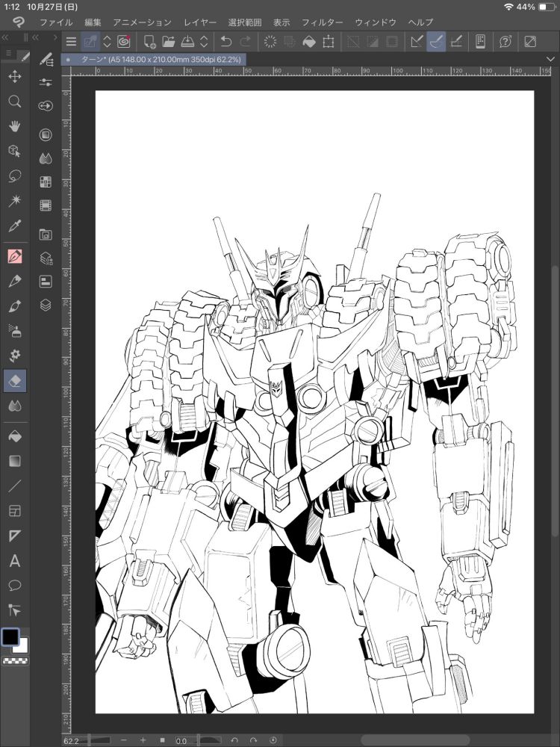The image size is (560, 747).
Task: Clear selection with dotted circle icon
Action: (270, 41)
